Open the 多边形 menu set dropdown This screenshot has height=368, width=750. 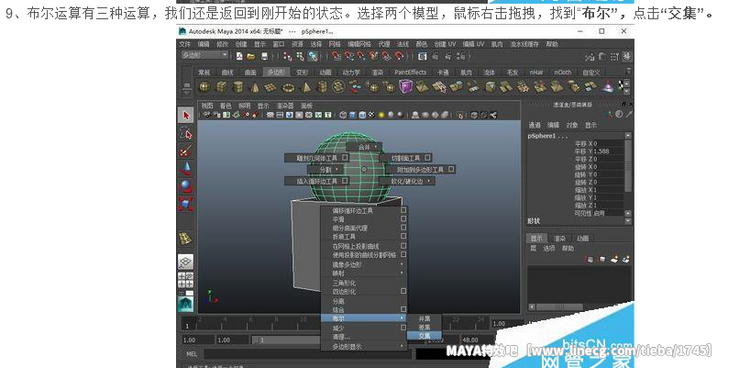204,56
